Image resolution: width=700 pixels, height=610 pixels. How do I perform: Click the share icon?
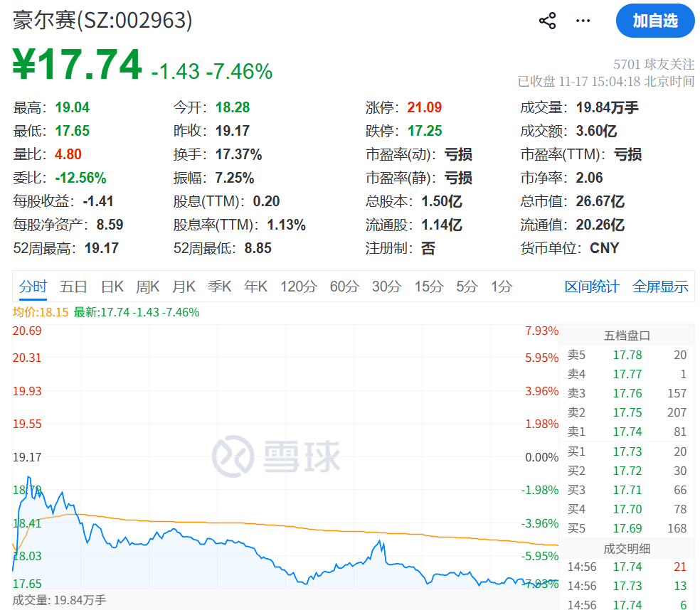tap(546, 21)
